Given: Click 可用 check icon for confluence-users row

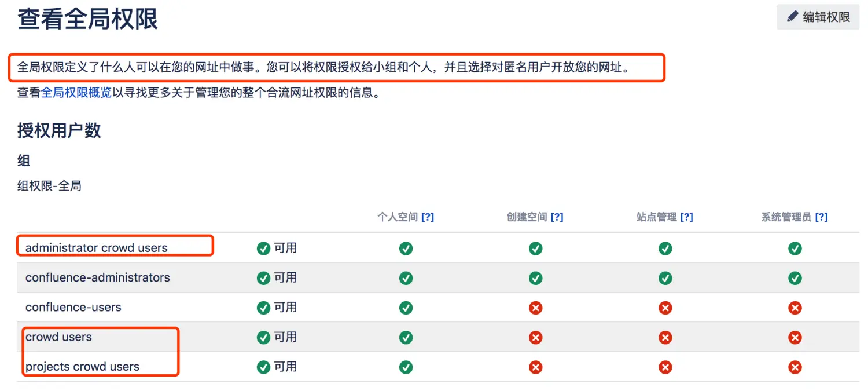Looking at the screenshot, I should click(264, 308).
